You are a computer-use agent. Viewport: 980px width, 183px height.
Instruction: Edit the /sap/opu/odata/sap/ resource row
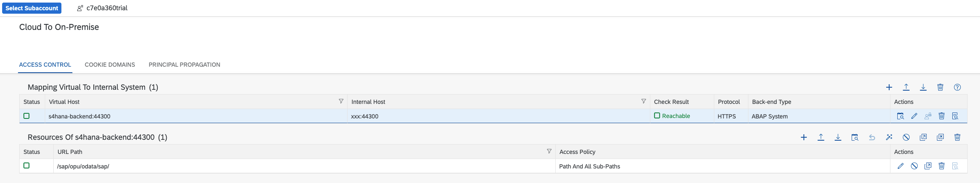[900, 166]
